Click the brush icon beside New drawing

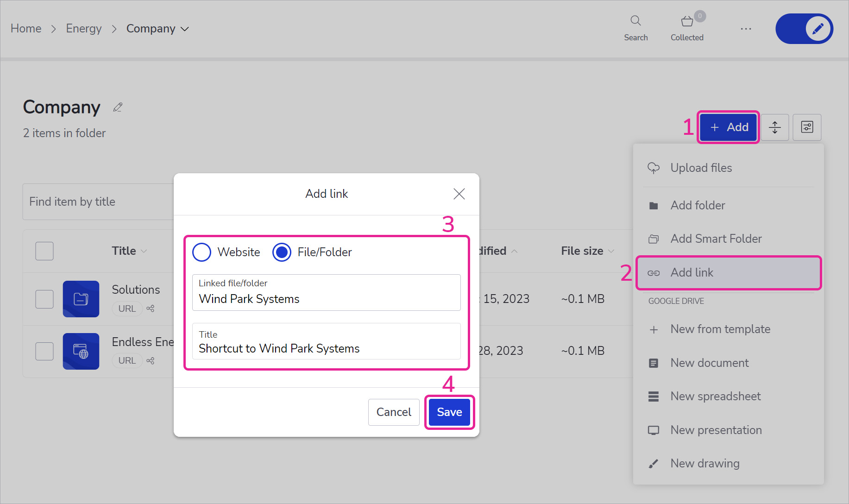pyautogui.click(x=654, y=464)
